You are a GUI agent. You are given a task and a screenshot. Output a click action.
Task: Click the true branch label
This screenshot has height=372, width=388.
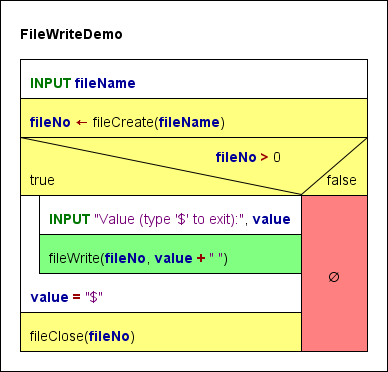pos(42,180)
